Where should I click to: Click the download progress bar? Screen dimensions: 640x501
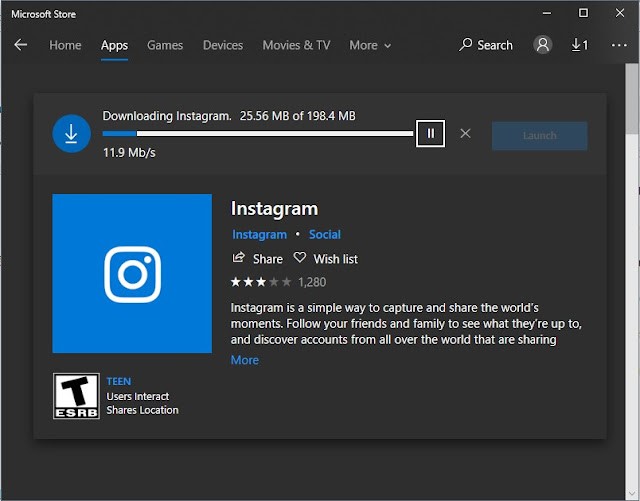[x=258, y=134]
